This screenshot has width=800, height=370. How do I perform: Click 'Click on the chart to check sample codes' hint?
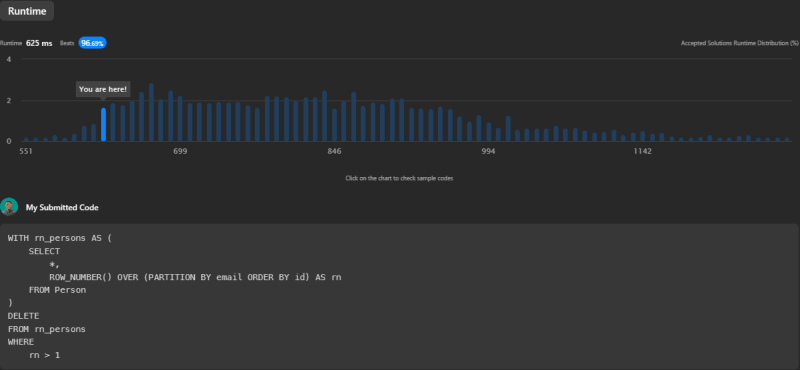399,178
